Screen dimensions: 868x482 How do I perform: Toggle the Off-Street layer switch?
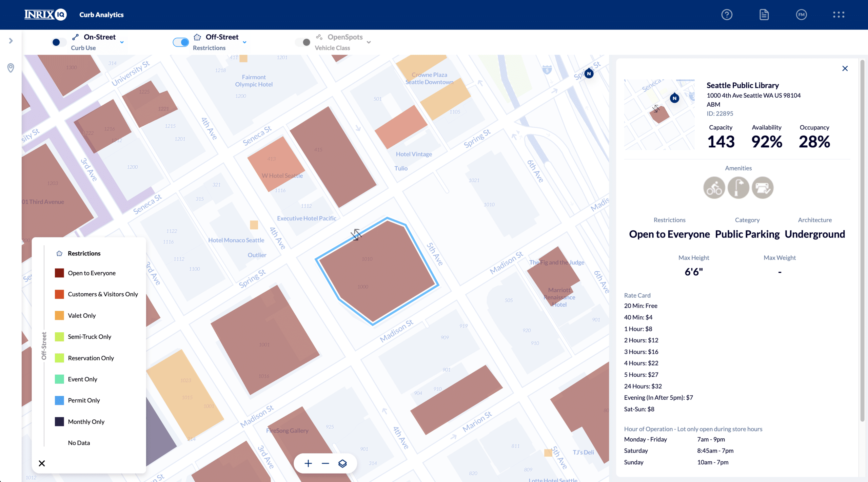(181, 42)
